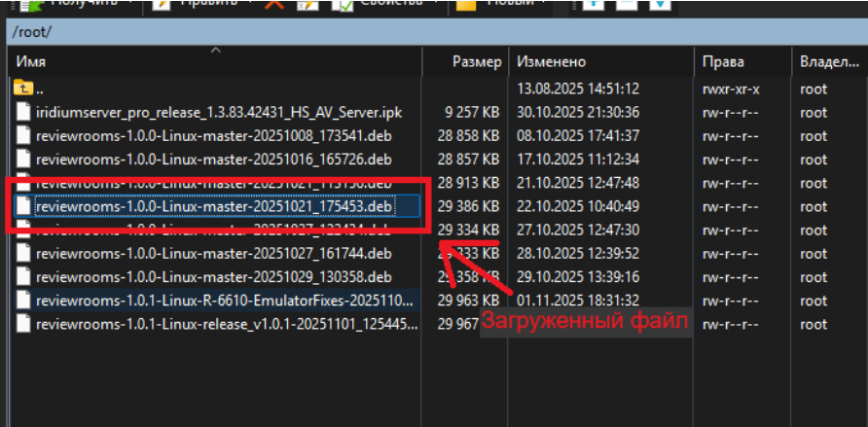Image resolution: width=868 pixels, height=427 pixels.
Task: Select the reviewrooms-1.0.1-Linux-release_v1.0.1 file
Action: pyautogui.click(x=227, y=324)
